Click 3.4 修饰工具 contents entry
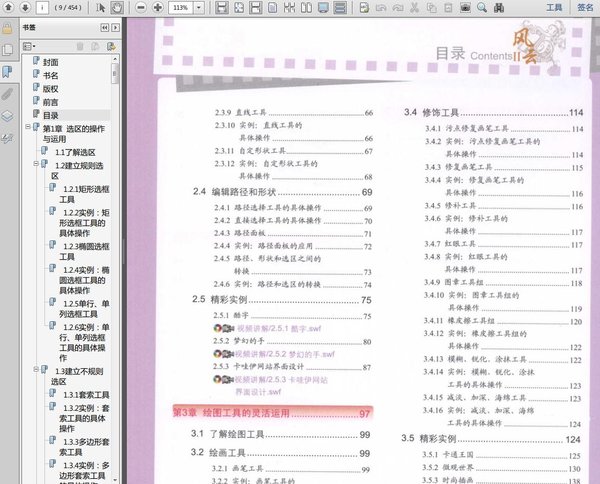Screen dimensions: 600x484 493,112
